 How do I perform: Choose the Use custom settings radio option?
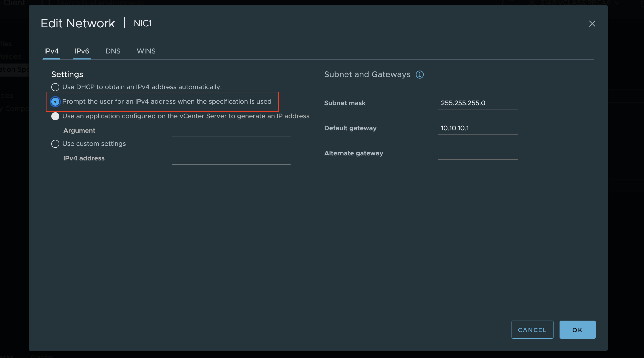55,144
